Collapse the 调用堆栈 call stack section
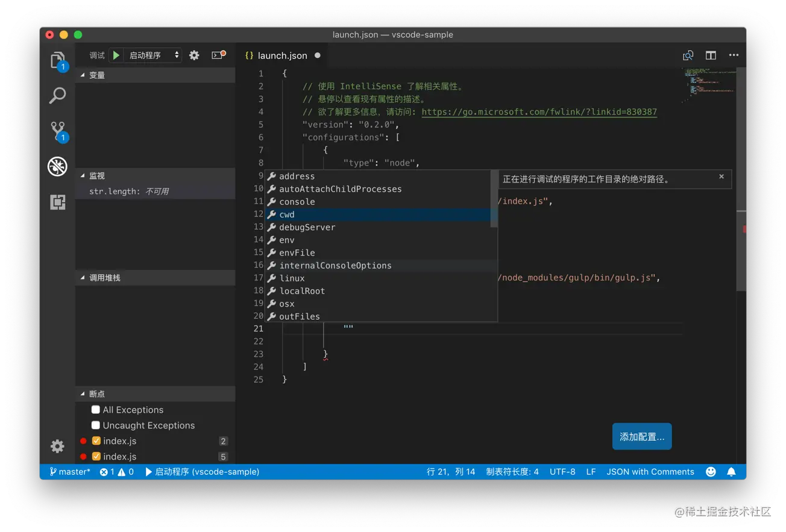This screenshot has width=786, height=532. pyautogui.click(x=104, y=278)
